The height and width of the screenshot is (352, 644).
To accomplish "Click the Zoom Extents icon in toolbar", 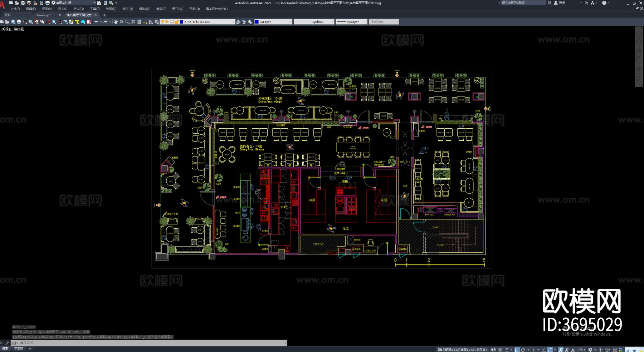I will [x=133, y=22].
